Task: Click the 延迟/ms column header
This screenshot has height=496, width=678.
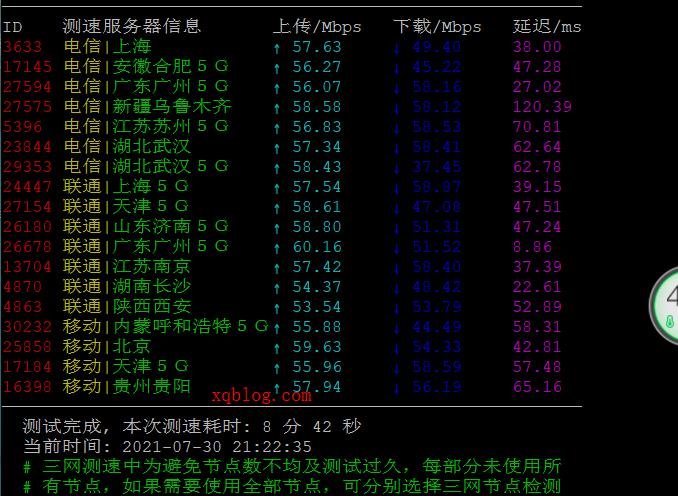Action: tap(547, 27)
